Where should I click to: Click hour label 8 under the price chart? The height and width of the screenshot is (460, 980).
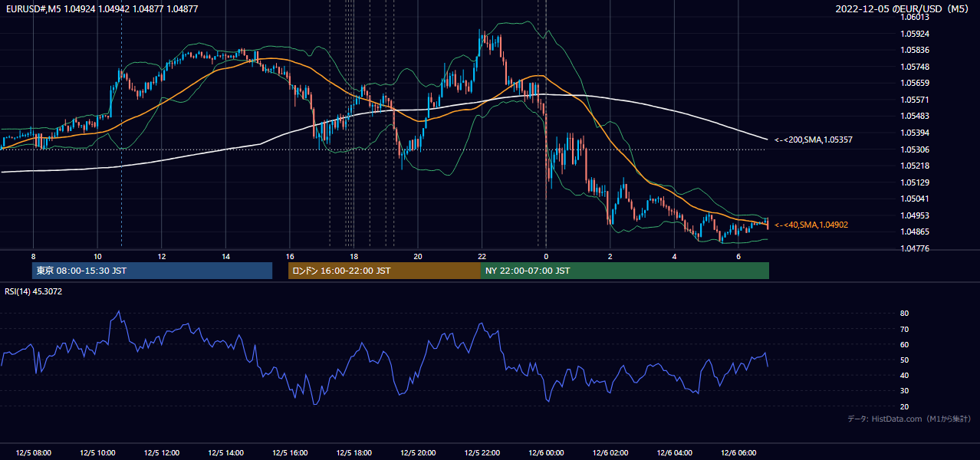[33, 256]
